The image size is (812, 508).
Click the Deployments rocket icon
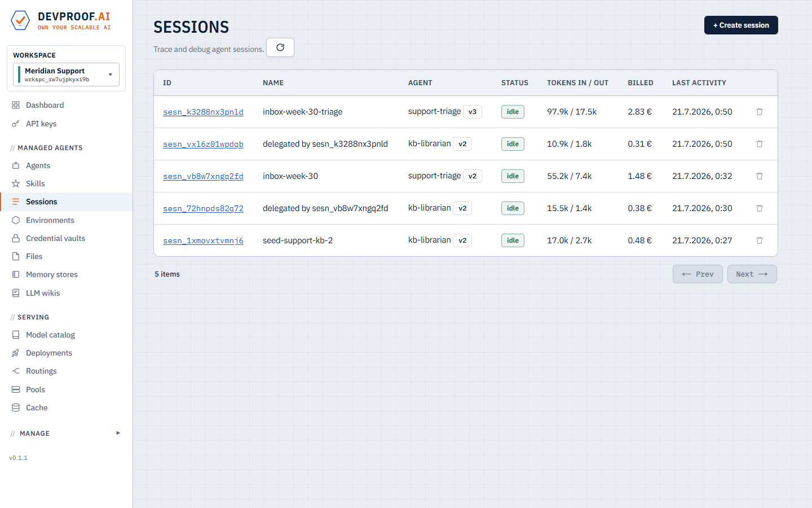16,353
